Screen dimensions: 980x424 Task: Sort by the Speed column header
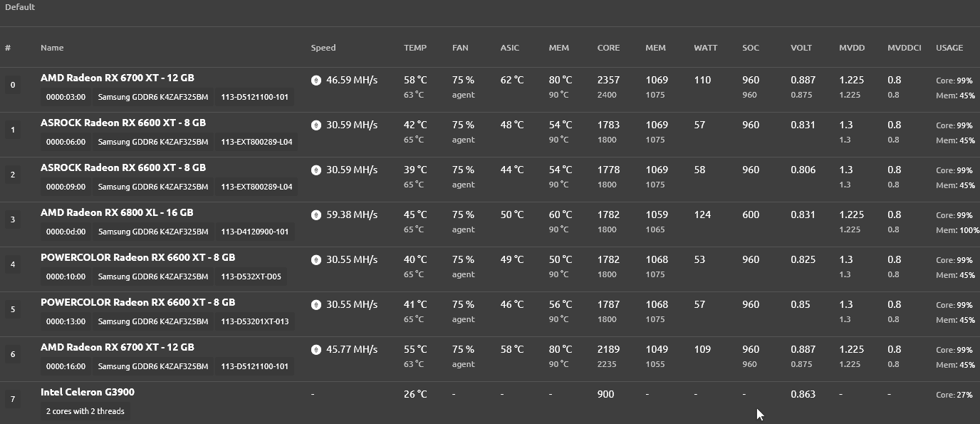[323, 48]
